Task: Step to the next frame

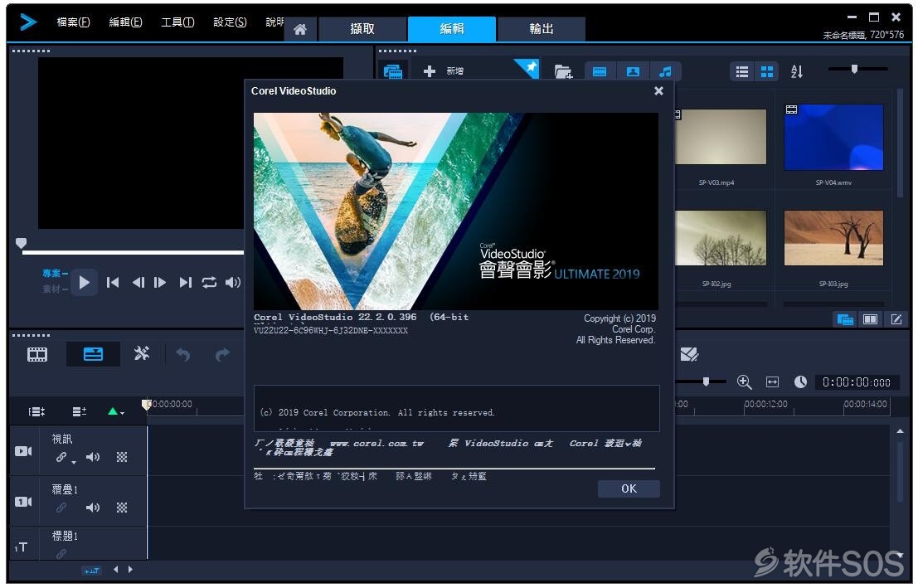Action: 160,283
